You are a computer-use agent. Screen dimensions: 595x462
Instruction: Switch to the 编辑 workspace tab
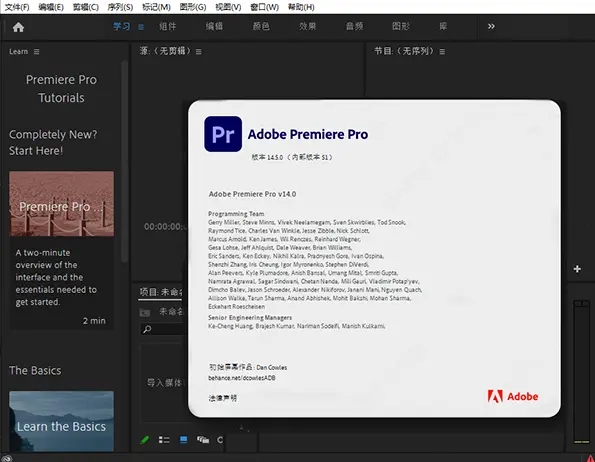point(214,27)
